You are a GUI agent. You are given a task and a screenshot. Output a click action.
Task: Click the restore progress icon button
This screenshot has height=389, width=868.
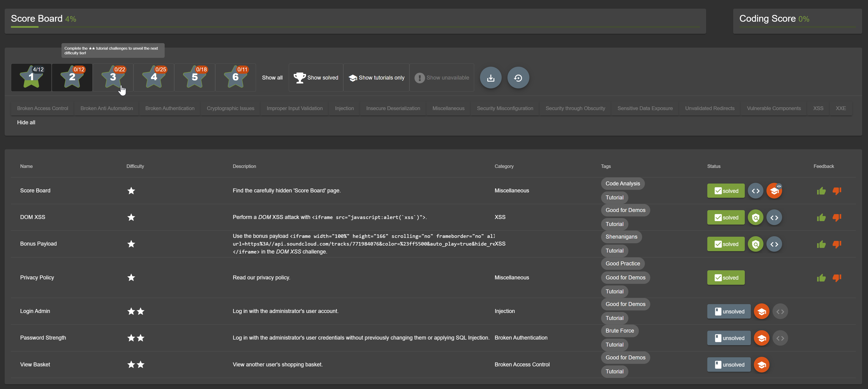(x=518, y=78)
